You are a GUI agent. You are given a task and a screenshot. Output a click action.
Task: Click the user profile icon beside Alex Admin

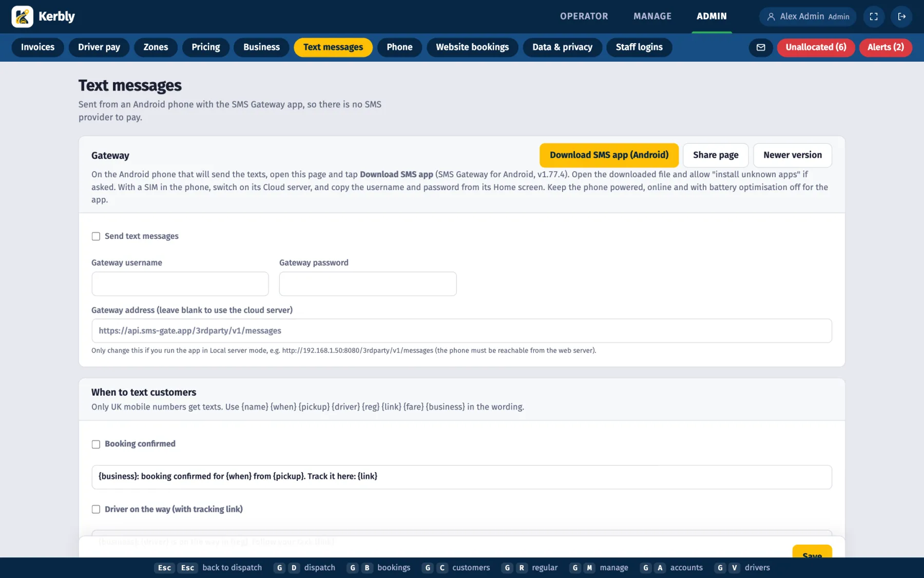coord(771,16)
